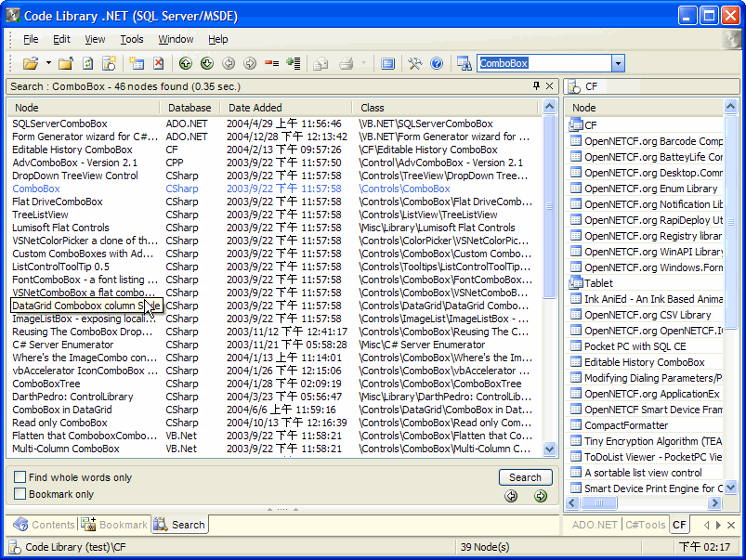Close the CF document tab with the X
The image size is (746, 560).
[x=731, y=525]
